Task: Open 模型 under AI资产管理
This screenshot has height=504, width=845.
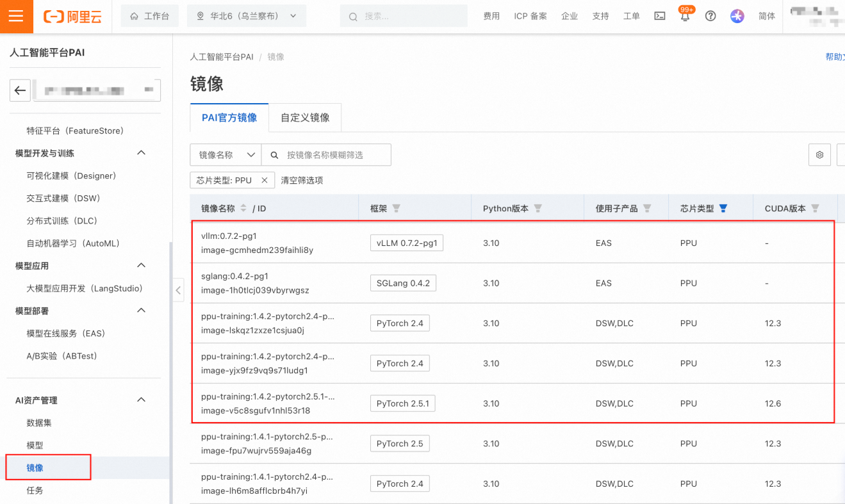Action: [x=35, y=445]
